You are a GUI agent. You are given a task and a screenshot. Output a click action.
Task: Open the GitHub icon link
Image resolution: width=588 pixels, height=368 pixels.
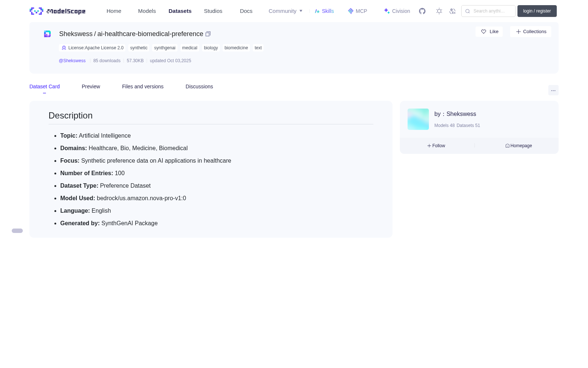[x=422, y=11]
